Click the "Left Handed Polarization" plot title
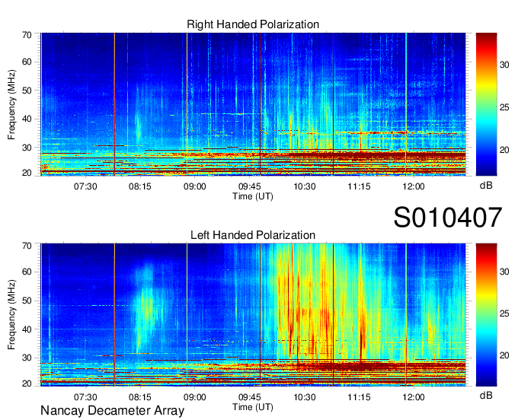Screen dimensions: 518x420 point(253,235)
